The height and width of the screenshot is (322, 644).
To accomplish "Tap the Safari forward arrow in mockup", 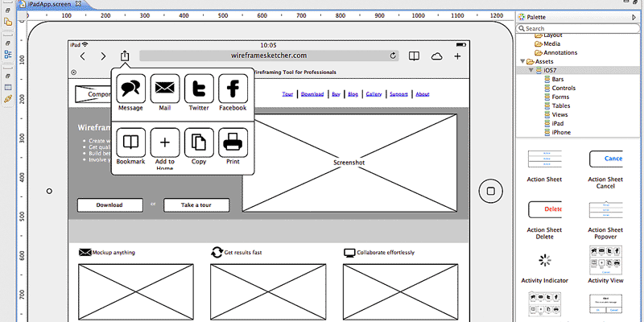I will point(104,56).
